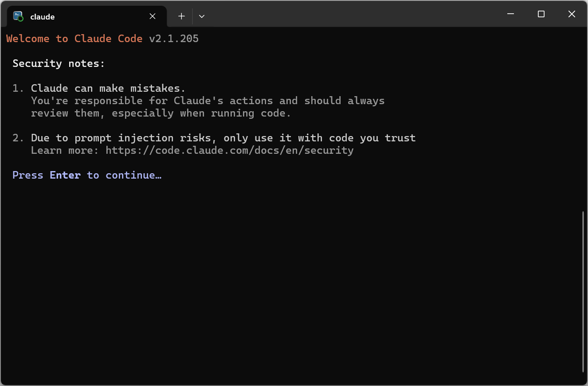Screen dimensions: 588x386
Task: Click the 'Welcome to Claude Code' heading
Action: point(74,39)
